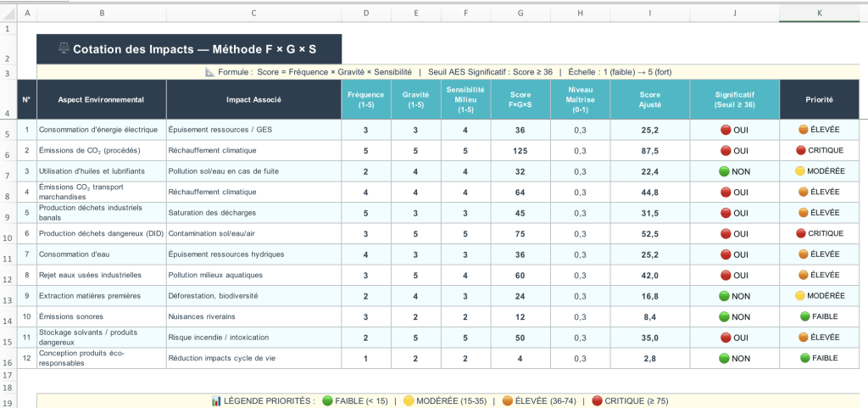Click the green FAIBLE circle in the legend
This screenshot has height=408, width=868.
tap(327, 401)
